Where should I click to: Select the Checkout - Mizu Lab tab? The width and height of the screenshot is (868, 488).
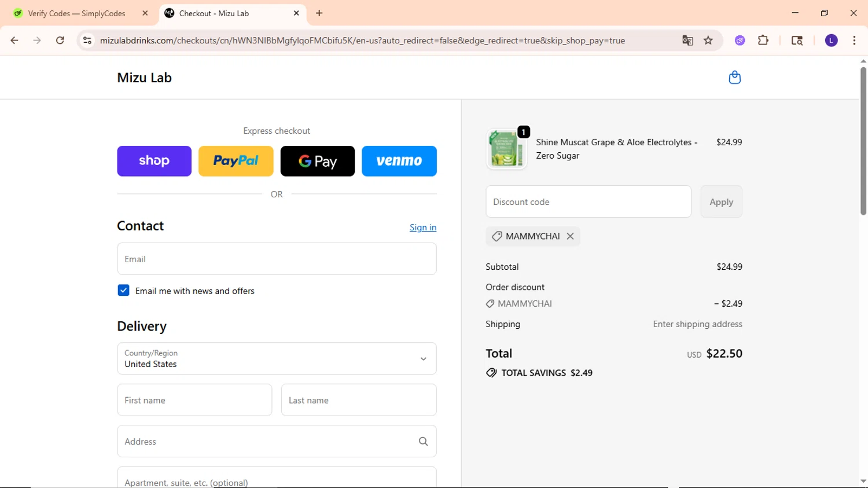pyautogui.click(x=214, y=13)
